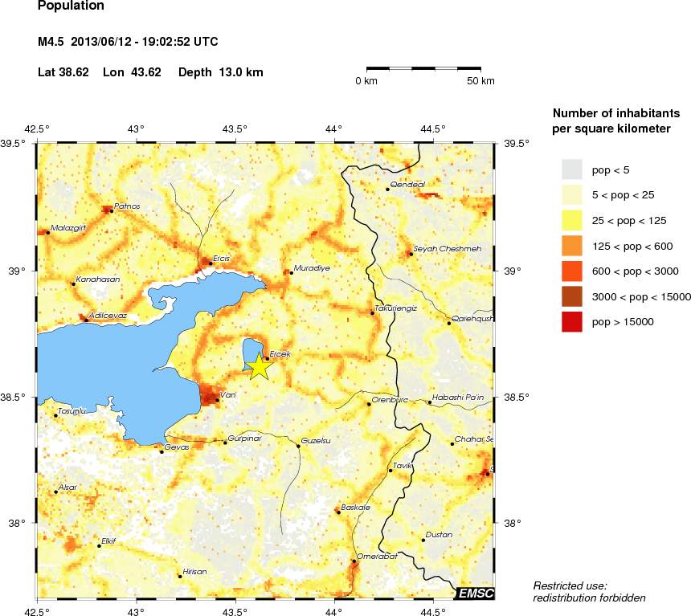Select the '3000 < pop < 15000' brown swatch

tap(571, 296)
